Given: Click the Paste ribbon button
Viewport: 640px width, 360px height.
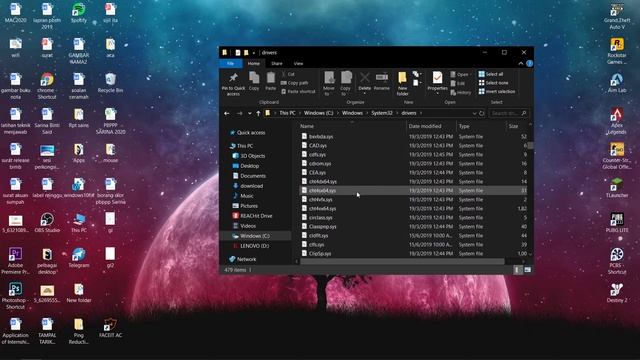Looking at the screenshot, I should click(x=271, y=81).
